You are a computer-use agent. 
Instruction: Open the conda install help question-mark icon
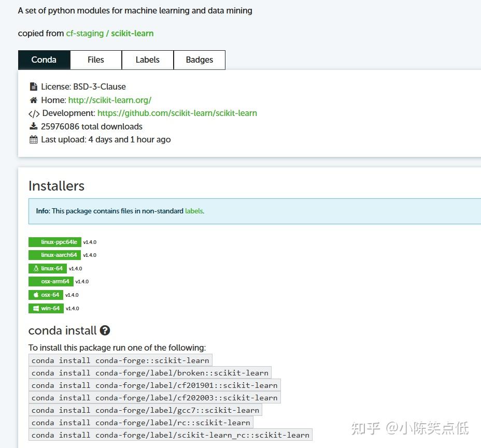105,330
